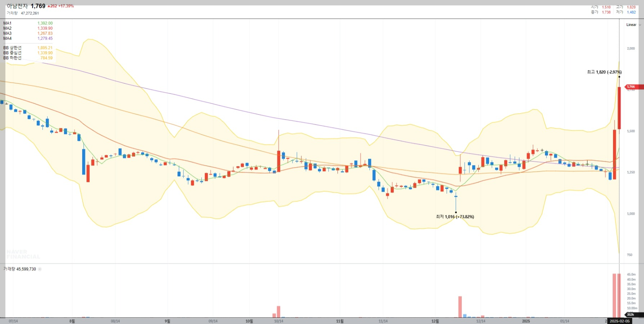Click the 최고 1,820 high marker label
Image resolution: width=644 pixels, height=324 pixels.
[x=604, y=72]
